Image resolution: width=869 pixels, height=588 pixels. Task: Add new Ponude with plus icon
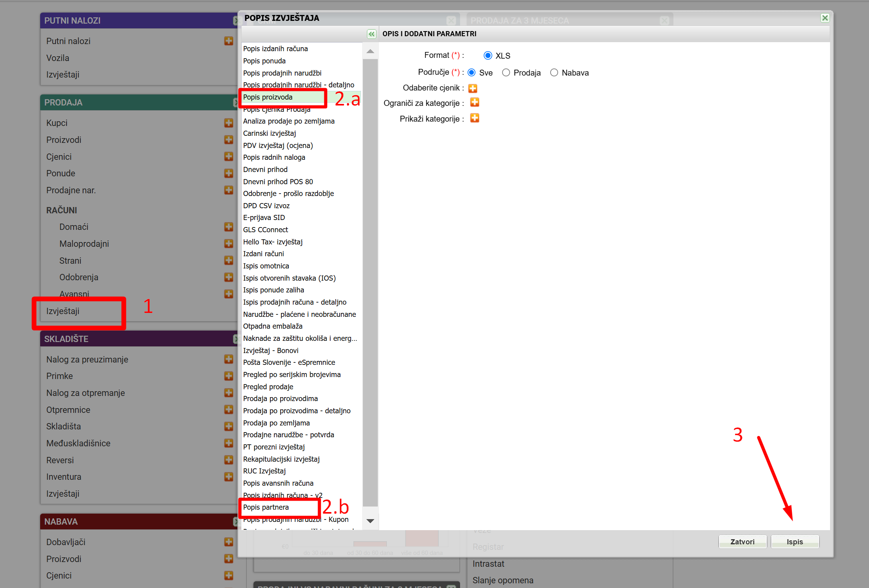pyautogui.click(x=229, y=173)
